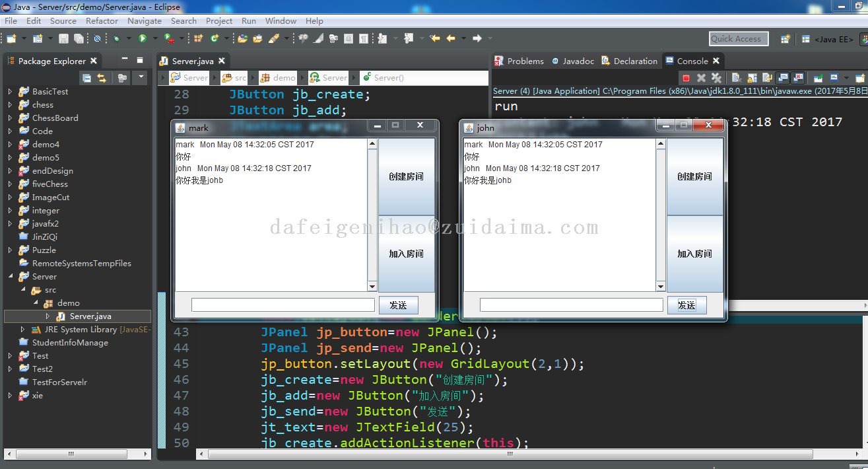Toggle Skip All Breakpoints
The width and height of the screenshot is (868, 469).
click(x=97, y=38)
